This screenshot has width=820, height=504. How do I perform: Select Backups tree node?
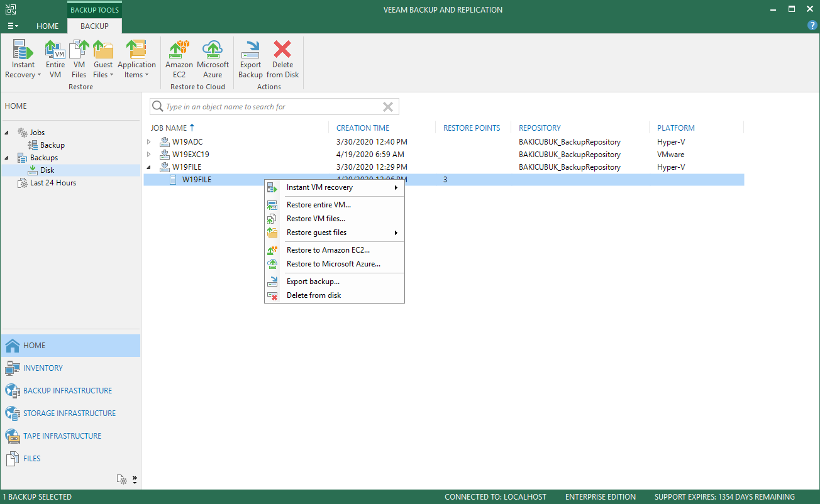[44, 158]
